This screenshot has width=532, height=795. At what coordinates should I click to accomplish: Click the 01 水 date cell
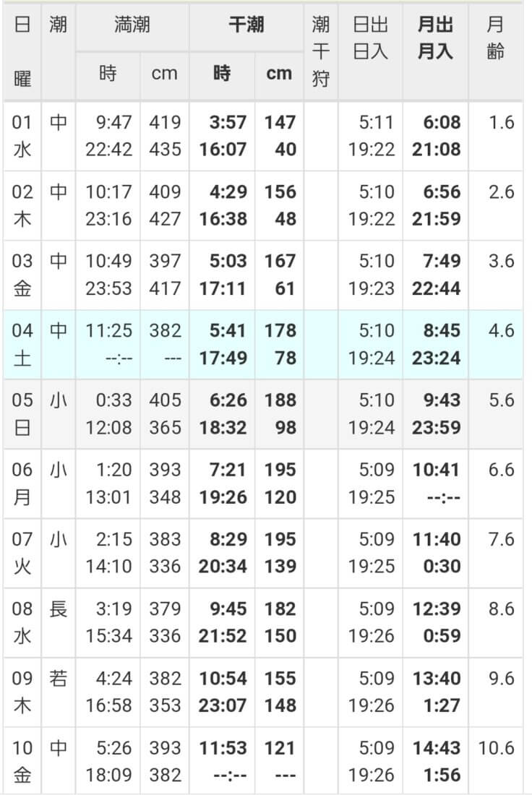(x=22, y=136)
